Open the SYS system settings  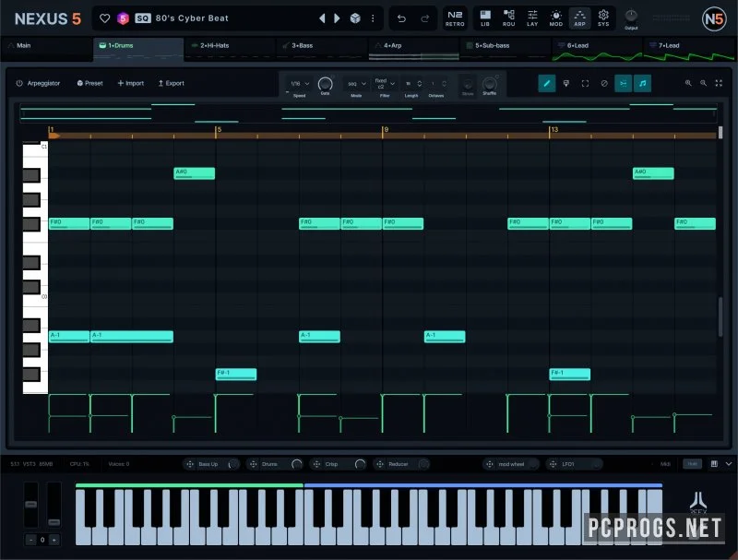click(x=603, y=18)
